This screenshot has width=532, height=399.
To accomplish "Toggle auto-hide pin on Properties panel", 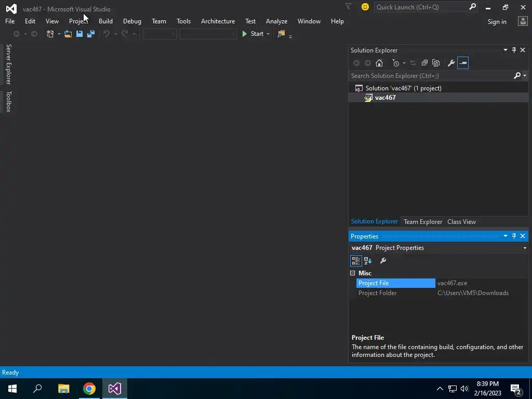I will pyautogui.click(x=514, y=236).
